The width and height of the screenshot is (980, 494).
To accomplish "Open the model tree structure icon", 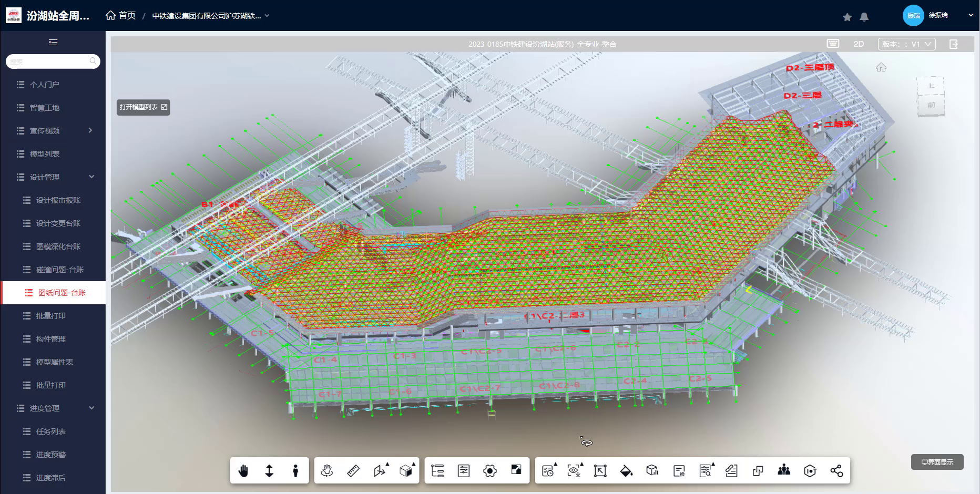I will [x=437, y=471].
